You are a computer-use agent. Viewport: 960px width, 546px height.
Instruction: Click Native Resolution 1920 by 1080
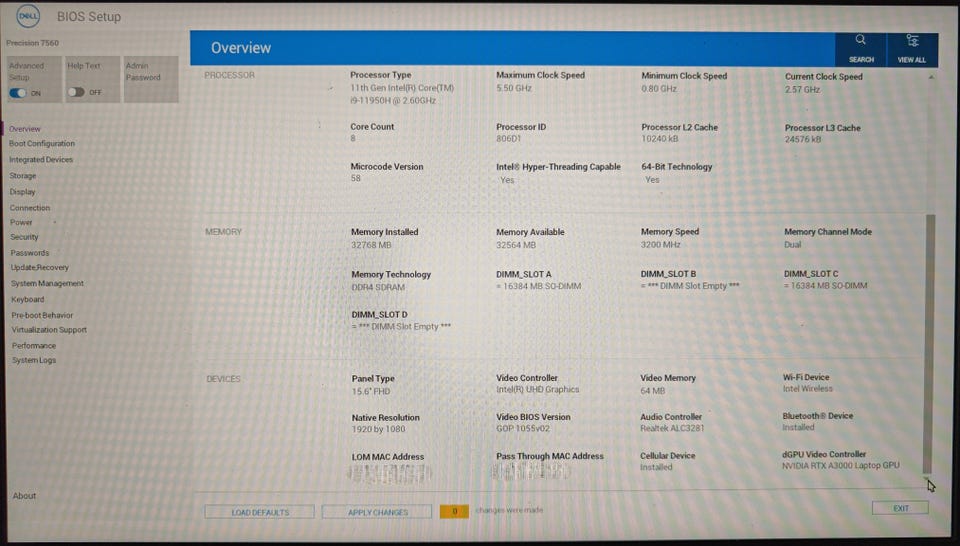pos(378,429)
